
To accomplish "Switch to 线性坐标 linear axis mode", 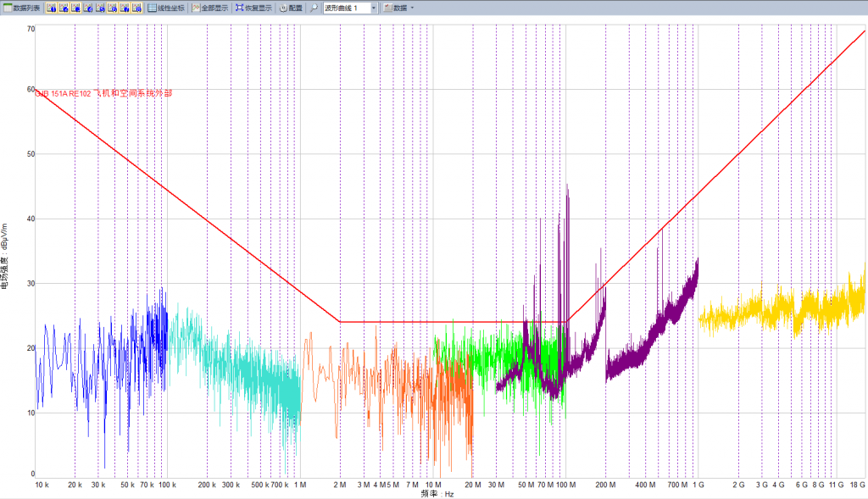I will click(165, 8).
